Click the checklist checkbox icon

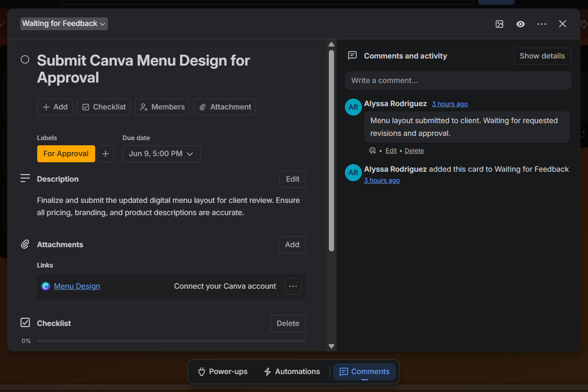click(25, 323)
